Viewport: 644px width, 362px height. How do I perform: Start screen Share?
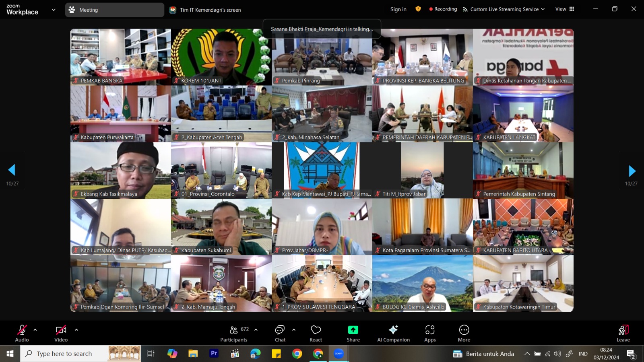[x=353, y=333]
